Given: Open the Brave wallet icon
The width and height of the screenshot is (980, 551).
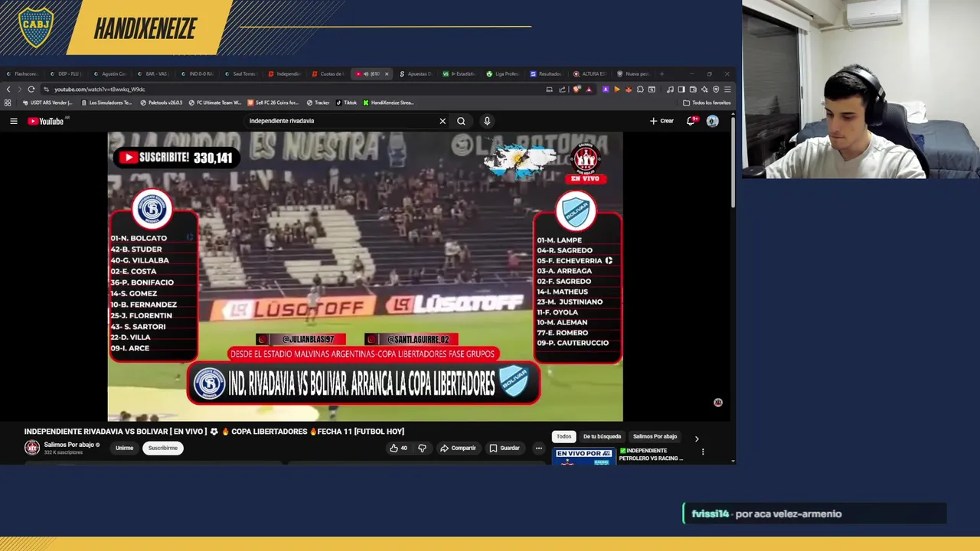Looking at the screenshot, I should tap(693, 89).
